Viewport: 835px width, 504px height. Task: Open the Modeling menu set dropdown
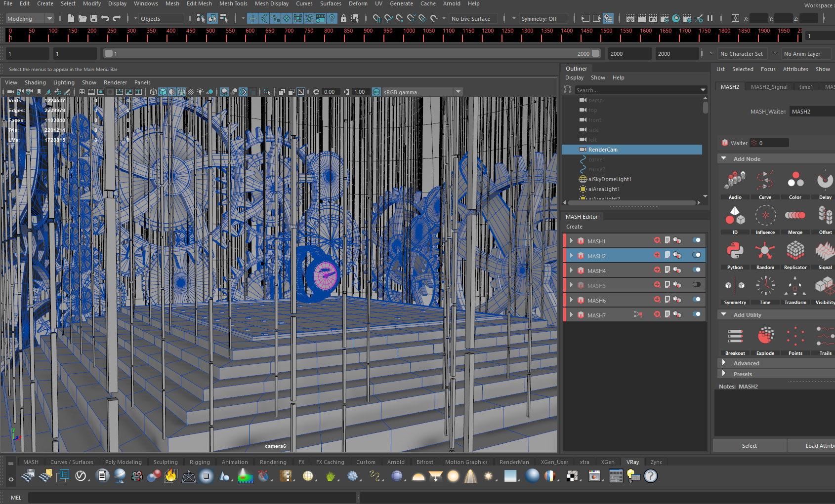[30, 19]
